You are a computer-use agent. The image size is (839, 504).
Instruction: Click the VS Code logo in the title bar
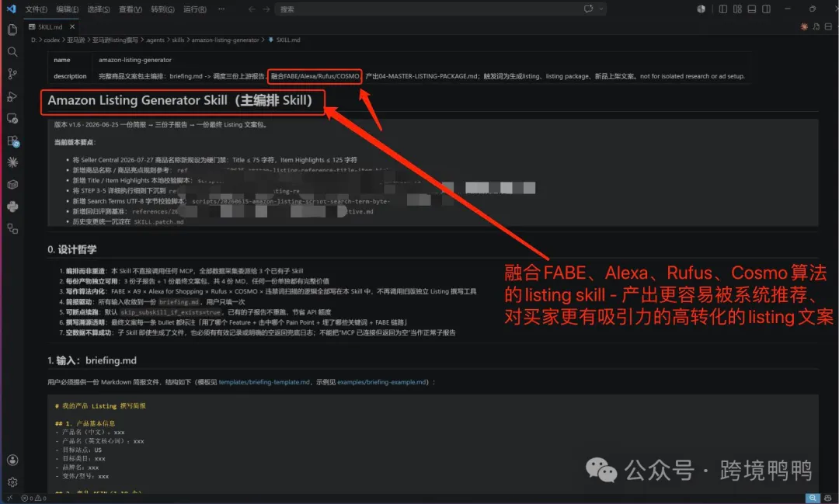point(11,9)
